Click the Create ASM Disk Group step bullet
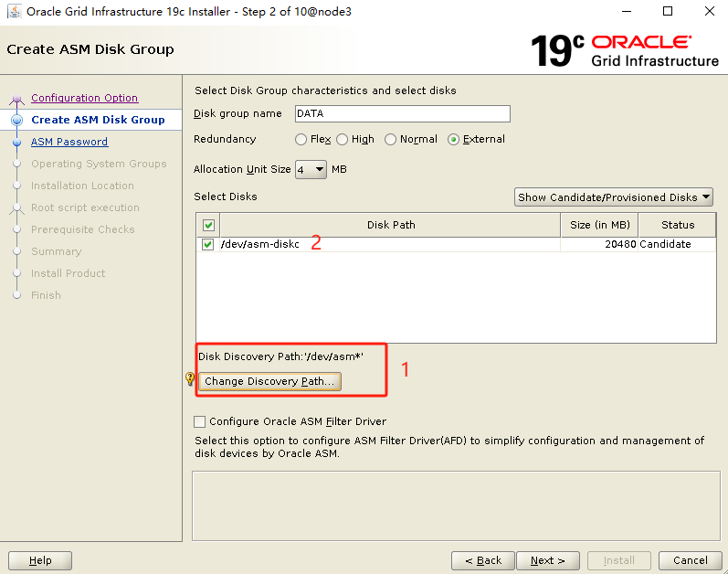The width and height of the screenshot is (728, 574). (x=17, y=120)
